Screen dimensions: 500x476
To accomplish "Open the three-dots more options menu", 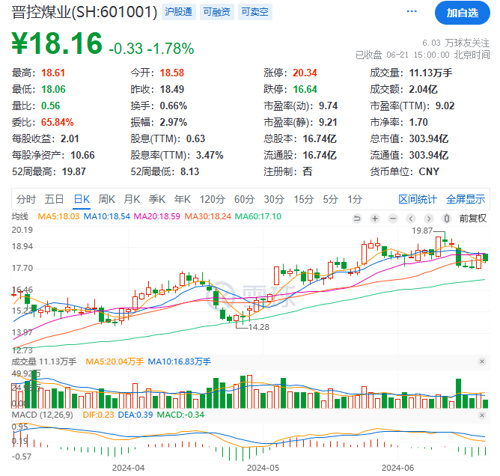I will [x=412, y=11].
